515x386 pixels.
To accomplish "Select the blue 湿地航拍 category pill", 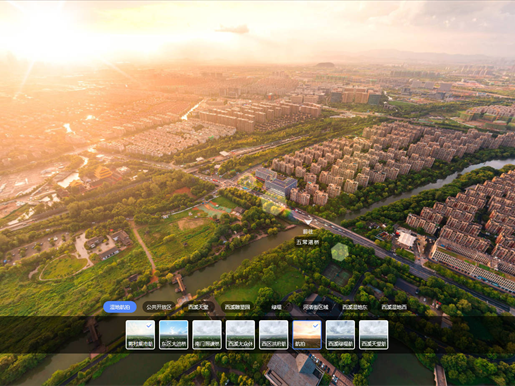I will click(120, 307).
